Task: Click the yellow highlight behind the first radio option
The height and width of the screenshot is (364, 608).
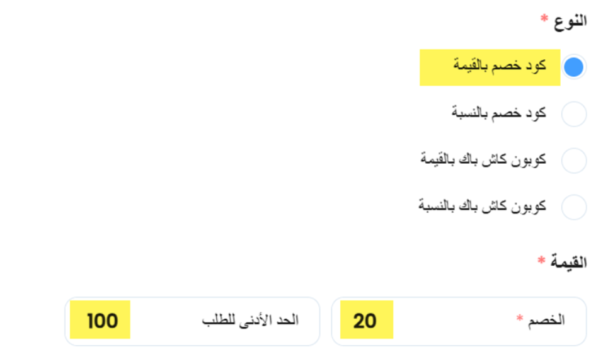Action: pyautogui.click(x=490, y=67)
